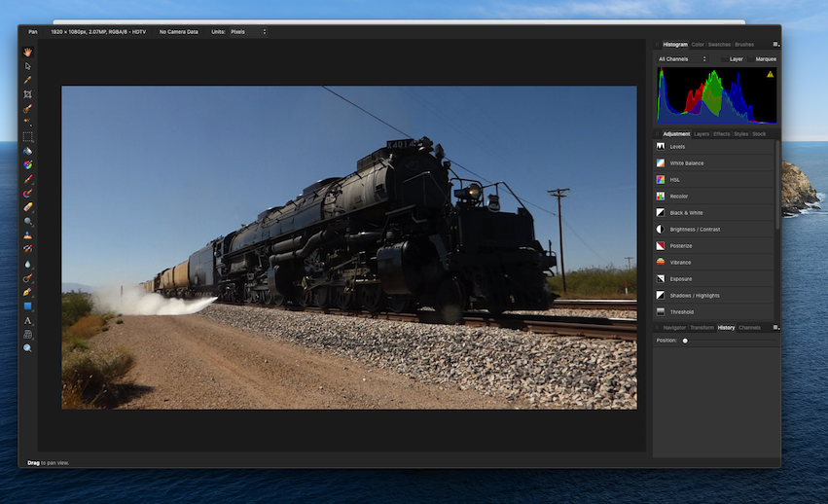Image resolution: width=828 pixels, height=504 pixels.
Task: Open the Stock tab
Action: [759, 133]
